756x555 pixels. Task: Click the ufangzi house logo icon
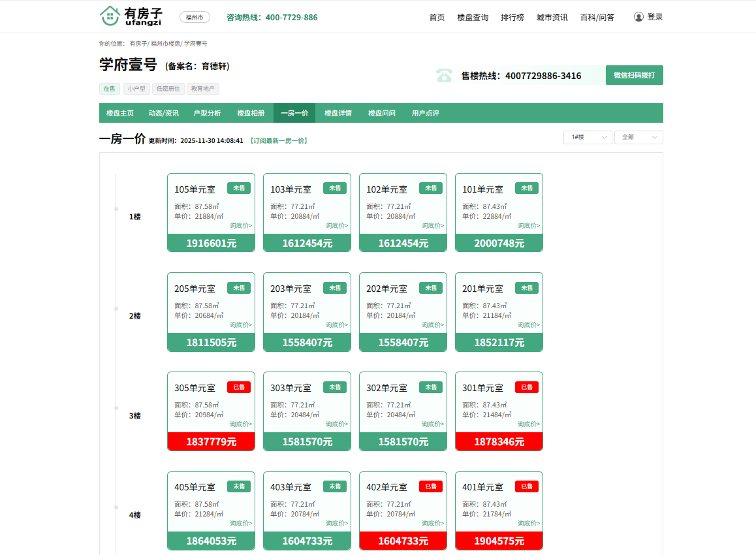[110, 16]
